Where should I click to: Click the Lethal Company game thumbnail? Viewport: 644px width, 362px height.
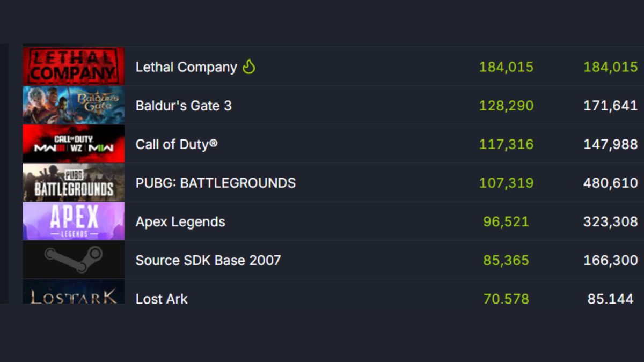coord(74,67)
